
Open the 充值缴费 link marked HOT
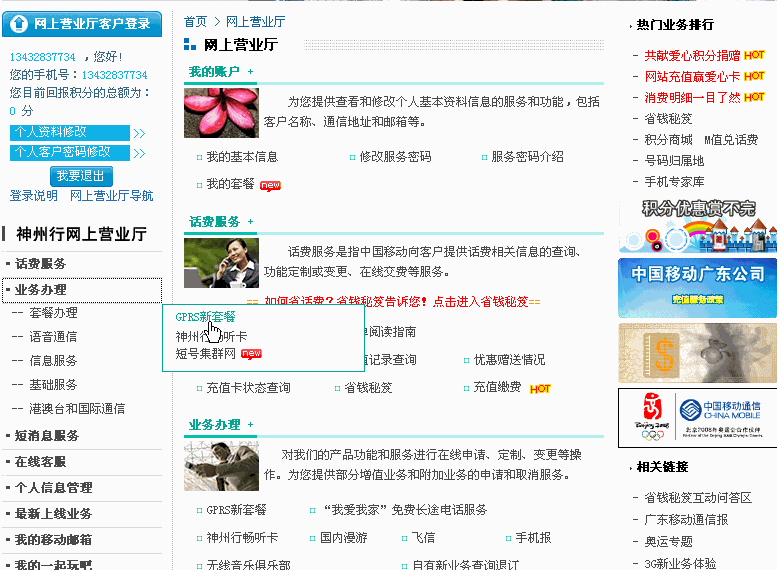point(497,388)
